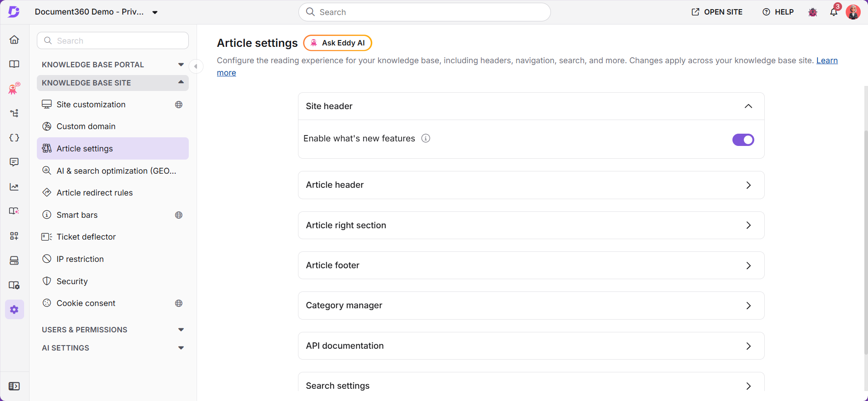868x401 pixels.
Task: Focus the top global Search field
Action: click(424, 12)
